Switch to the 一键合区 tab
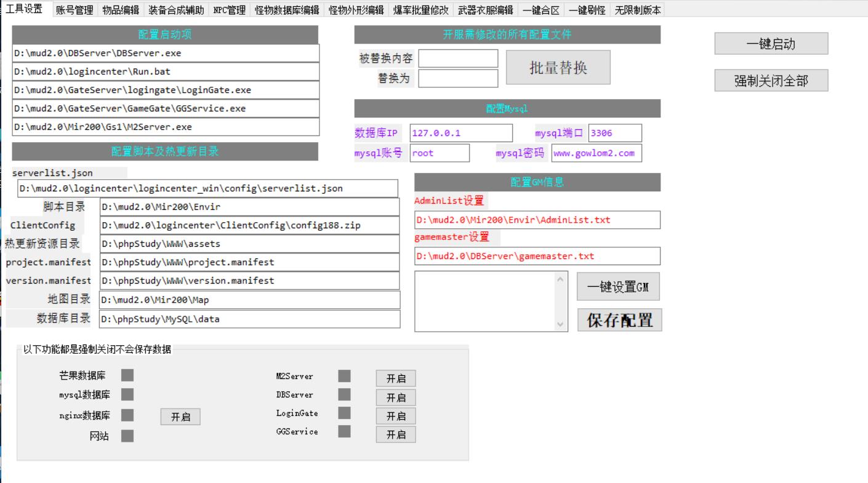 tap(541, 10)
